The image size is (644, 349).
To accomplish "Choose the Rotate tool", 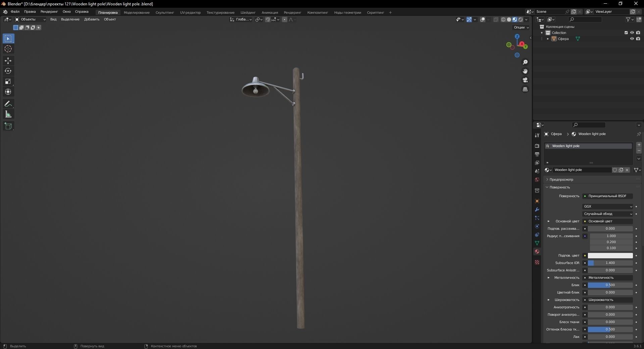I will pyautogui.click(x=8, y=71).
